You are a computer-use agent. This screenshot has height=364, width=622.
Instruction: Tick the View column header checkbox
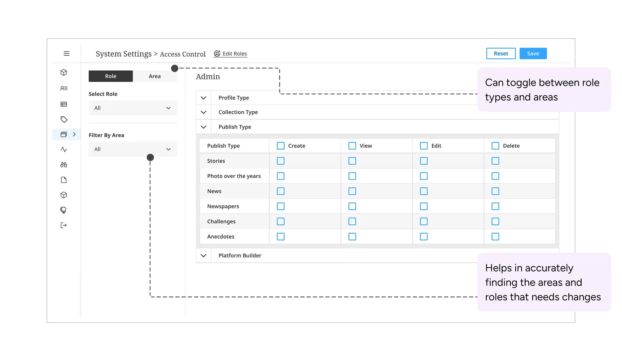point(352,146)
